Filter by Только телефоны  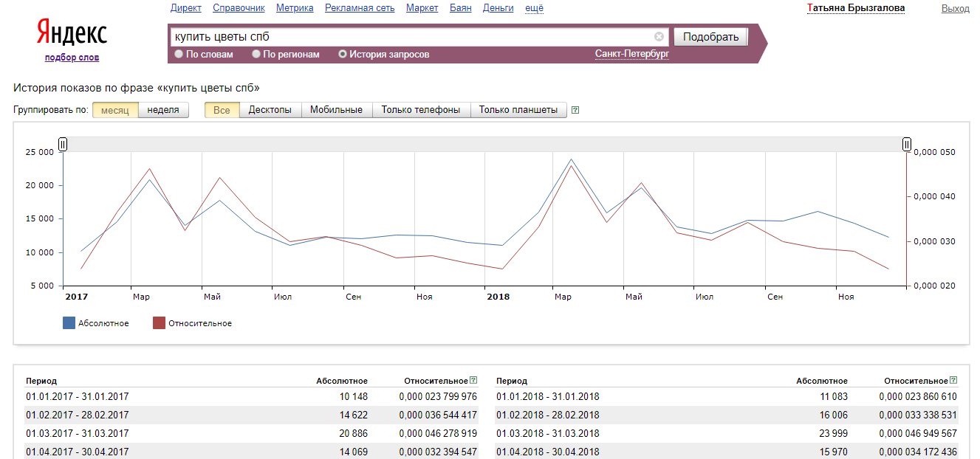421,110
